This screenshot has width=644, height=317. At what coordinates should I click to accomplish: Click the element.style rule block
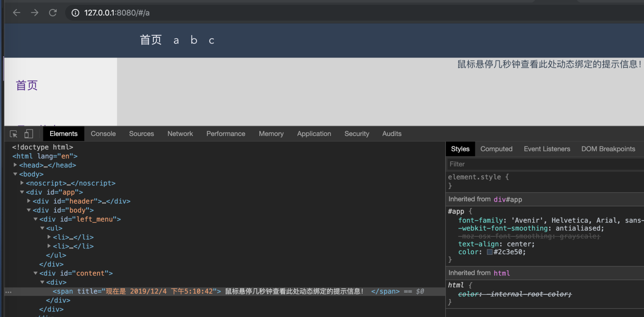click(x=545, y=181)
